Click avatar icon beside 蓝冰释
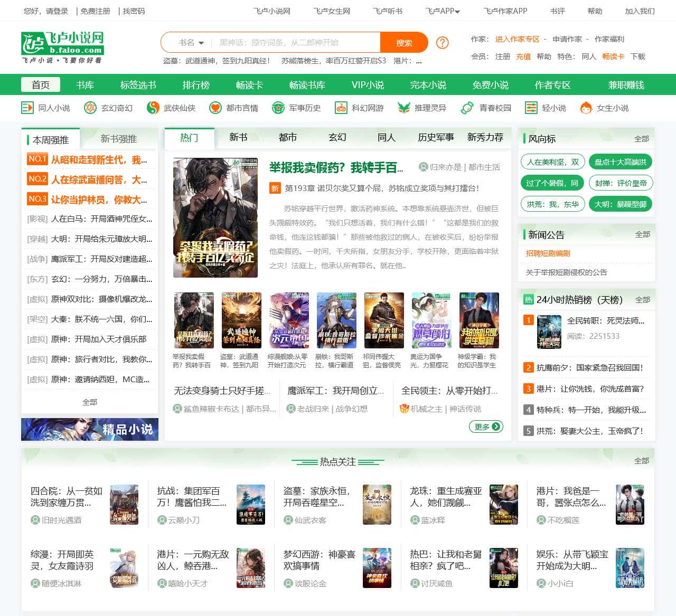Image resolution: width=676 pixels, height=616 pixels. (x=415, y=520)
